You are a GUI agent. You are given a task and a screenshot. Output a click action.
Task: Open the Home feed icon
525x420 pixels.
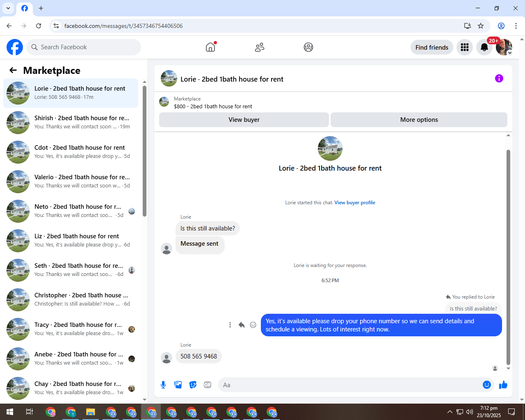[210, 47]
